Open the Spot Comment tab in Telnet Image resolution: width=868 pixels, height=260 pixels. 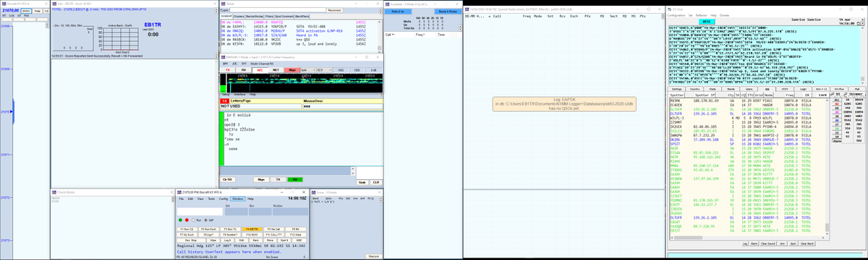[284, 17]
